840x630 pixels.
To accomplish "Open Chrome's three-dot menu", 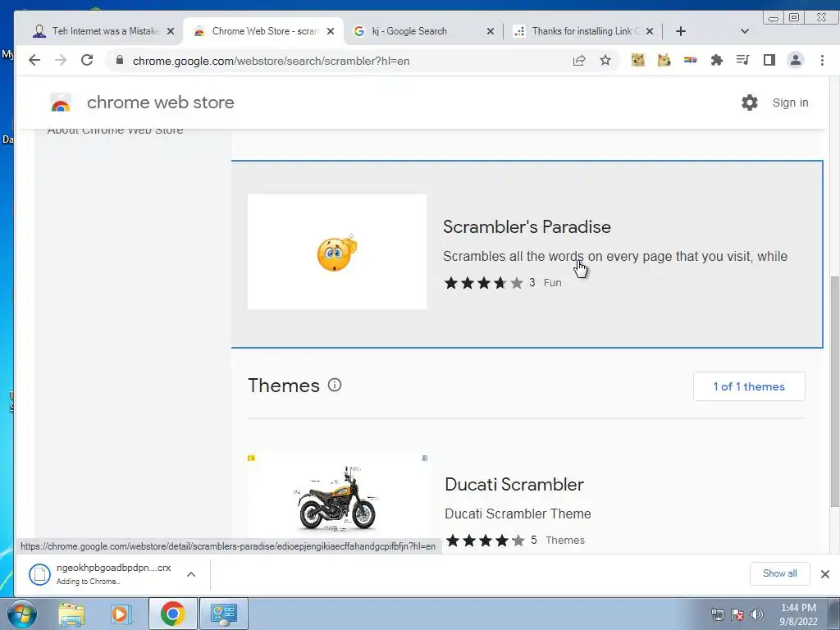I will coord(822,61).
